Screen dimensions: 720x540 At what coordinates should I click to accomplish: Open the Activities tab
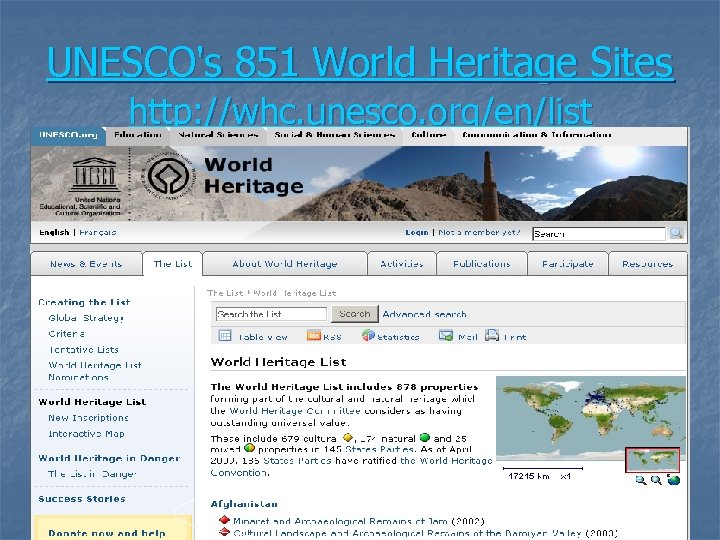402,264
